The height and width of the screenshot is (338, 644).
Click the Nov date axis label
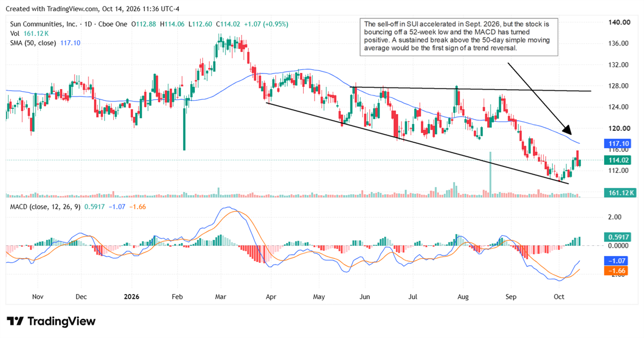pyautogui.click(x=38, y=296)
